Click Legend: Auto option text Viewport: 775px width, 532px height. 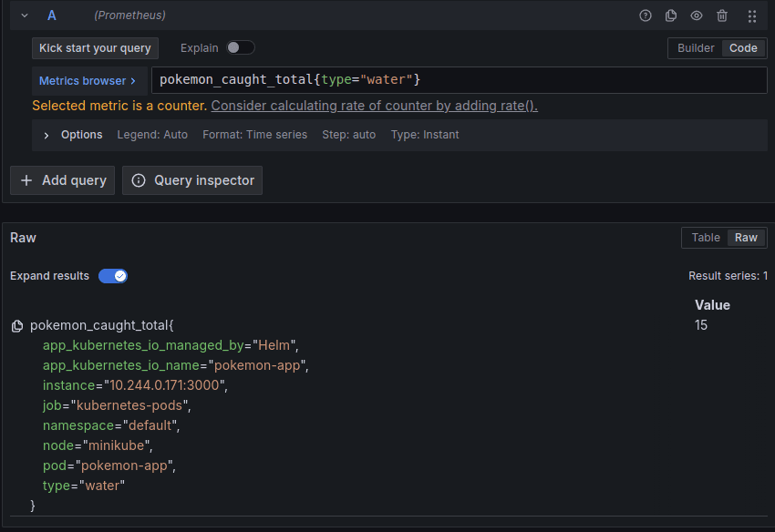point(152,135)
